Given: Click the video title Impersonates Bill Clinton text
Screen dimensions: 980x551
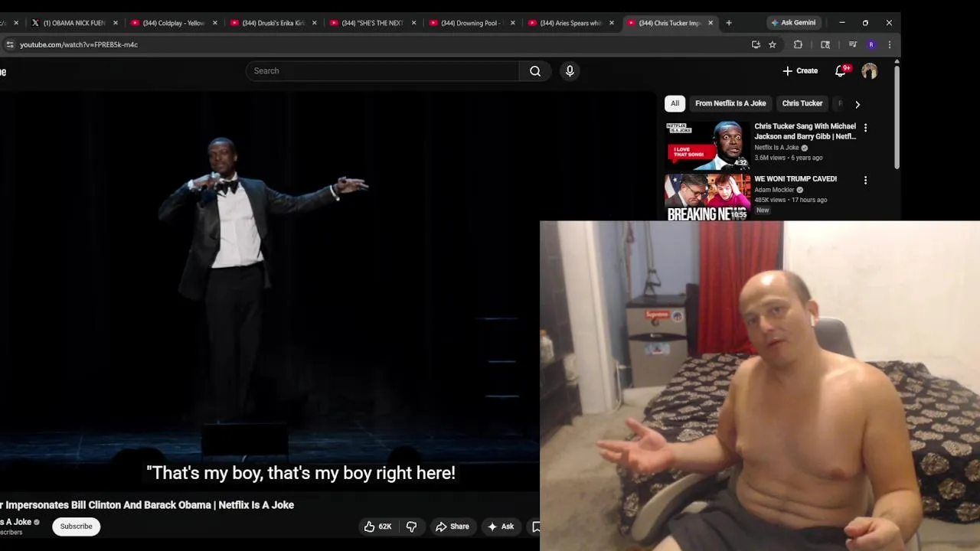Looking at the screenshot, I should pos(149,505).
